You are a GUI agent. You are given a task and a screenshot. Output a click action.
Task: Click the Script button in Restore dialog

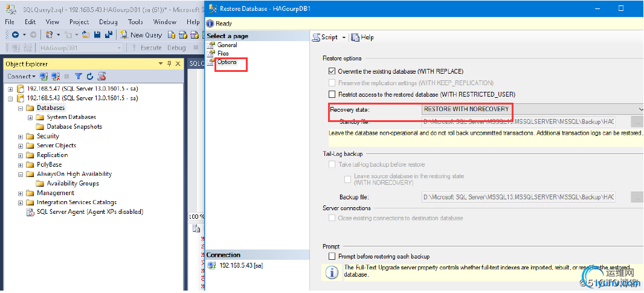tap(325, 37)
